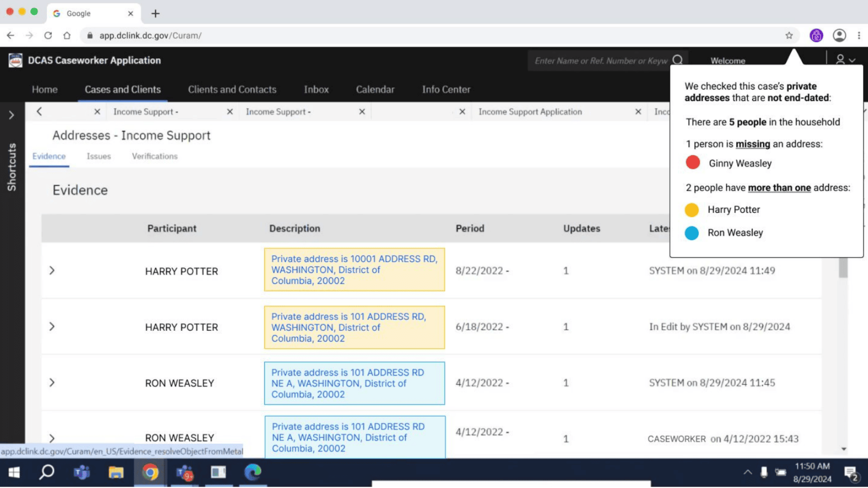The image size is (868, 488).
Task: Click the yellow dot beside Harry Potter
Action: coord(692,210)
